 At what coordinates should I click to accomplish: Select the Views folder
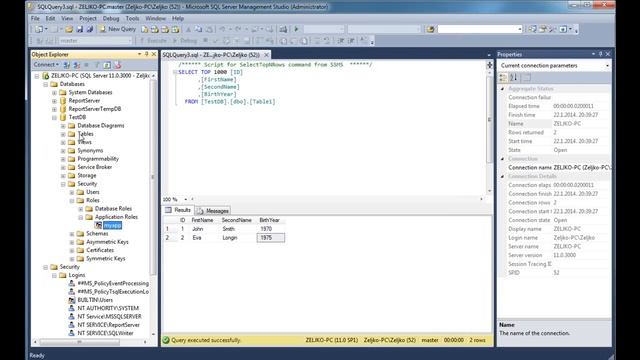[84, 142]
